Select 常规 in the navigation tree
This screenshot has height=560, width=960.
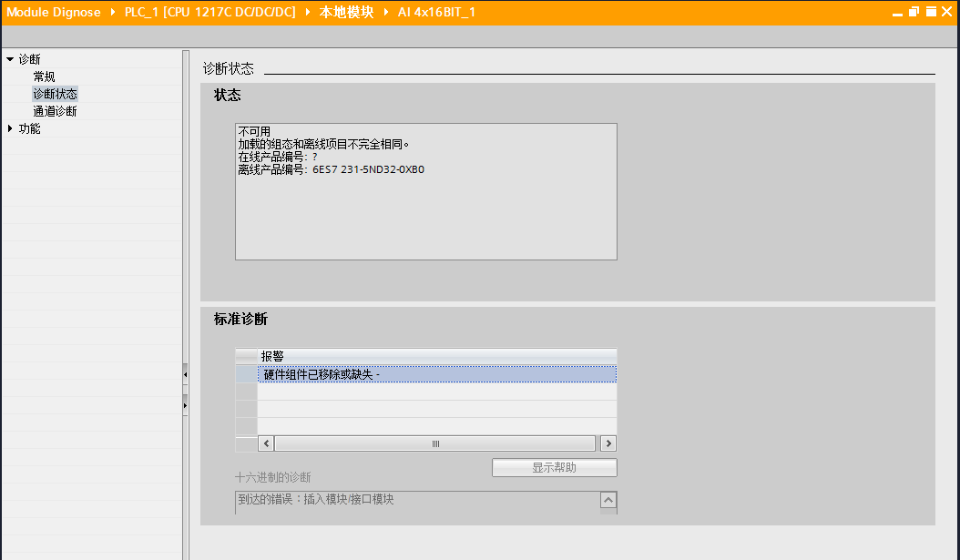(x=44, y=76)
